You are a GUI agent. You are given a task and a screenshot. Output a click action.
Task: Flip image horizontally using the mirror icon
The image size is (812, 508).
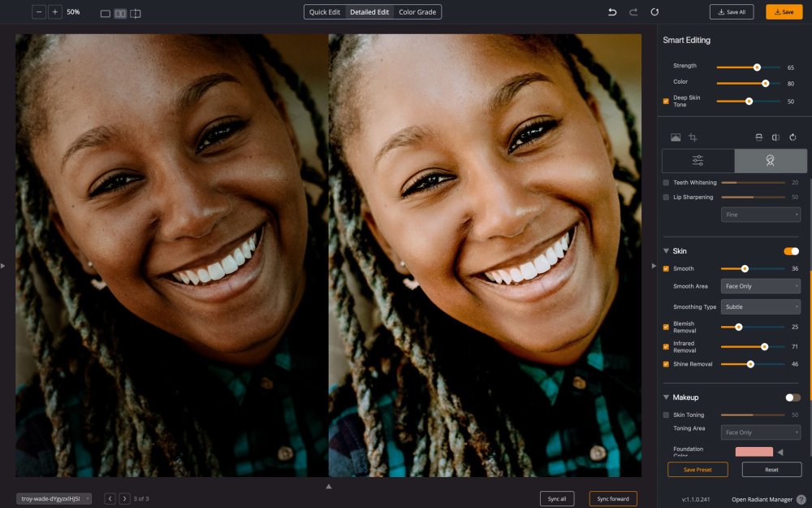click(775, 137)
